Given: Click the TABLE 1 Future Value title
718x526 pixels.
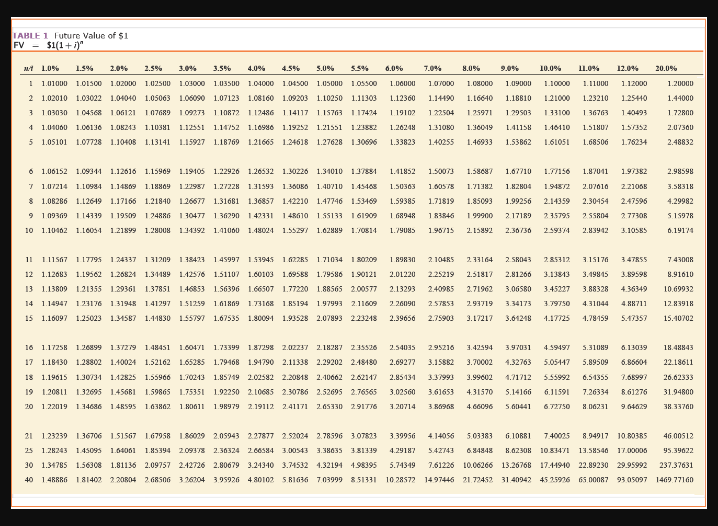Looking at the screenshot, I should [71, 35].
